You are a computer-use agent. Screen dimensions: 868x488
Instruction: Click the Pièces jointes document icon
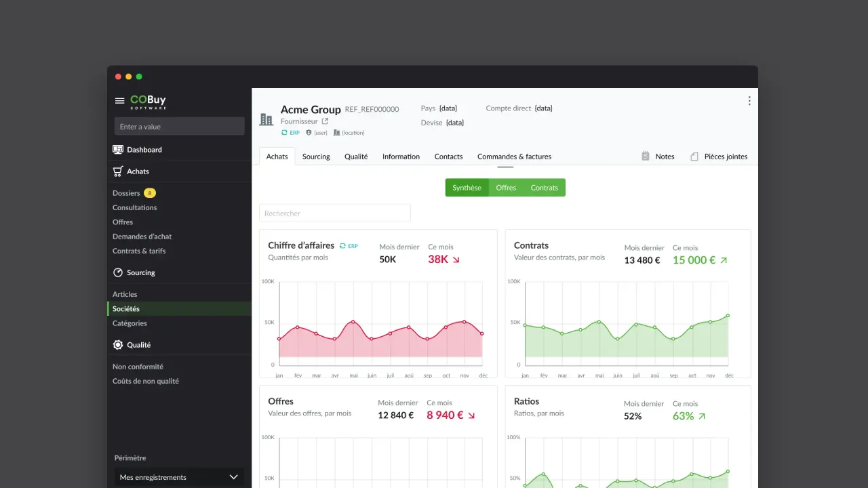point(694,157)
